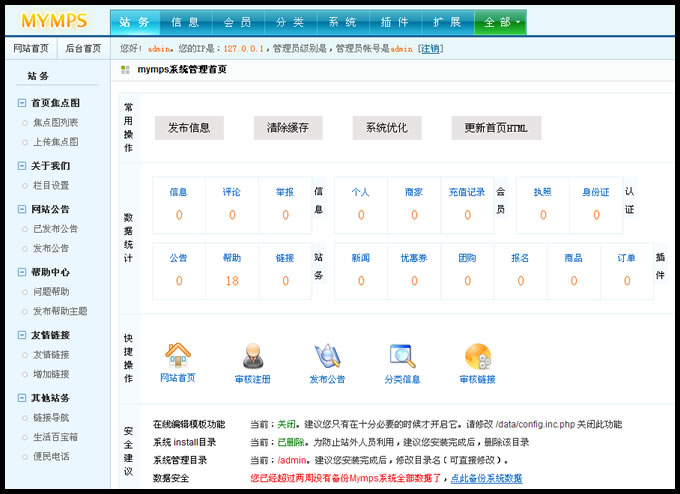
Task: Click the 网站首页 house icon
Action: pos(178,355)
